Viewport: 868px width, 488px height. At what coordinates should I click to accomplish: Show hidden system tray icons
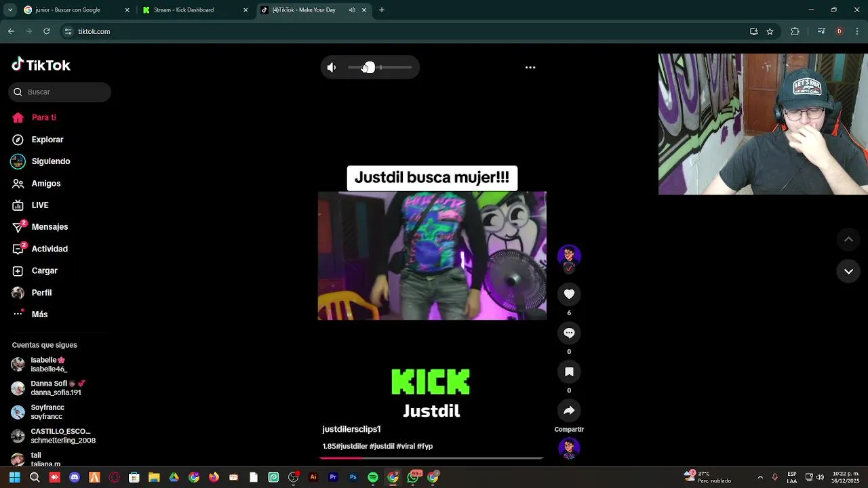[x=760, y=477]
